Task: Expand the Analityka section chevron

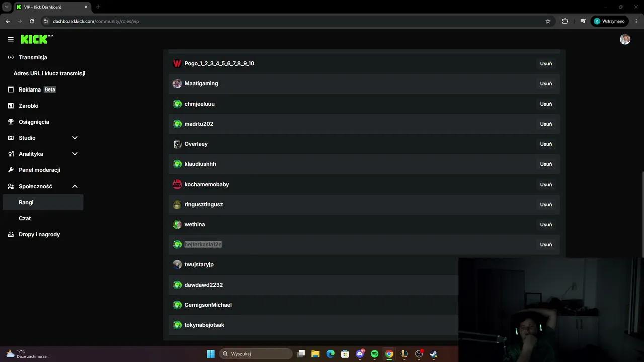Action: point(75,154)
